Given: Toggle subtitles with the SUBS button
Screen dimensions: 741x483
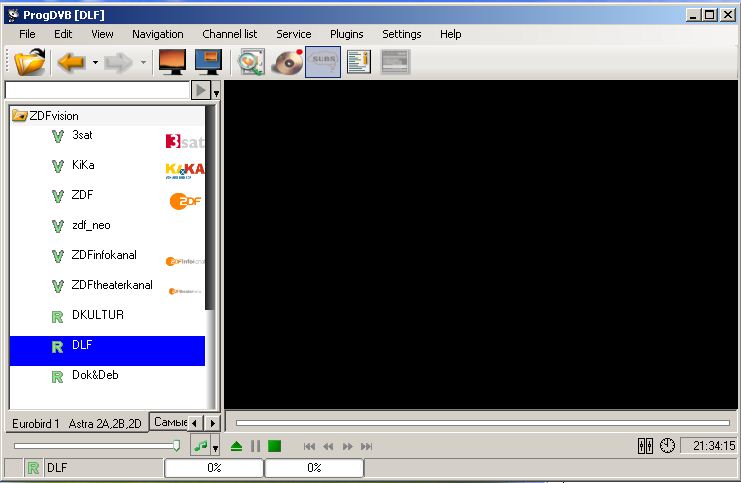Looking at the screenshot, I should tap(322, 62).
